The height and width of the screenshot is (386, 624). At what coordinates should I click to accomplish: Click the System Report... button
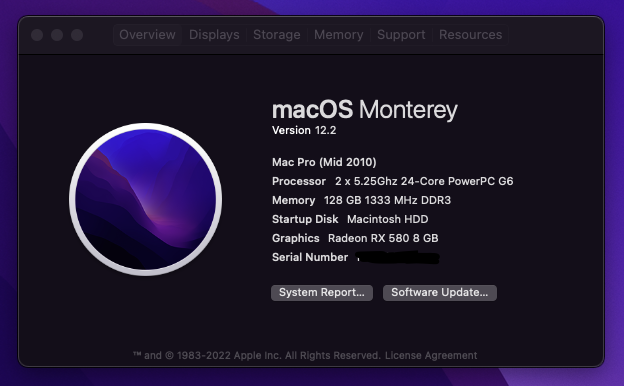coord(322,292)
